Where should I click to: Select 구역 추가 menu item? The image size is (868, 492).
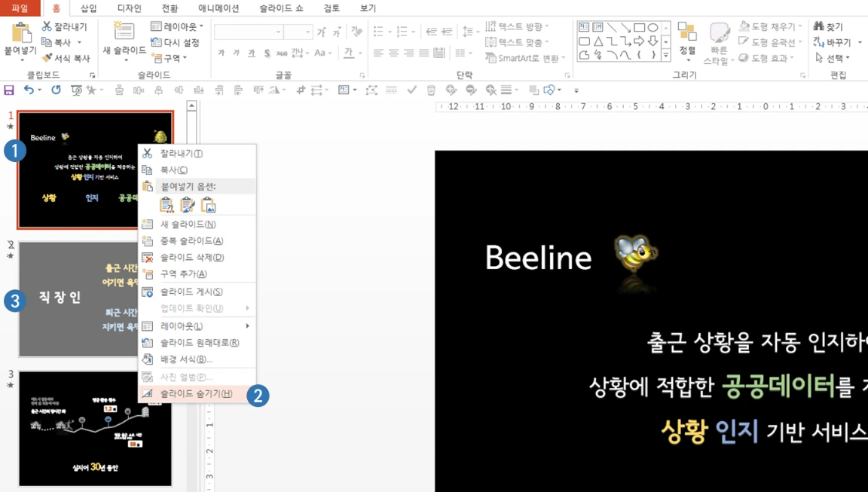(x=197, y=274)
